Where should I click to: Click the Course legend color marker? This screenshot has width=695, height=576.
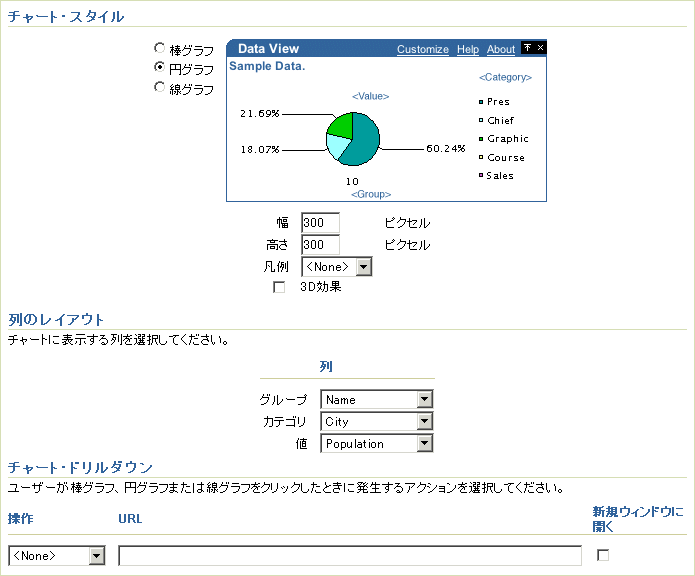click(x=481, y=157)
